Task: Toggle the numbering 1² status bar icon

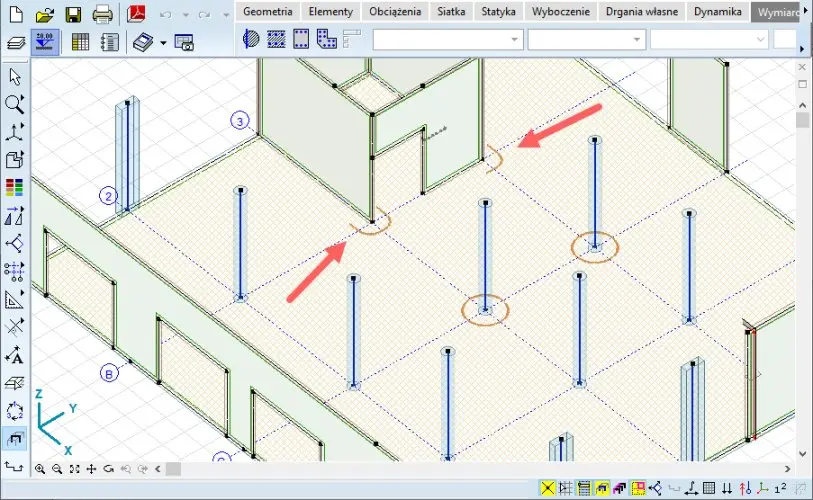Action: (x=781, y=488)
